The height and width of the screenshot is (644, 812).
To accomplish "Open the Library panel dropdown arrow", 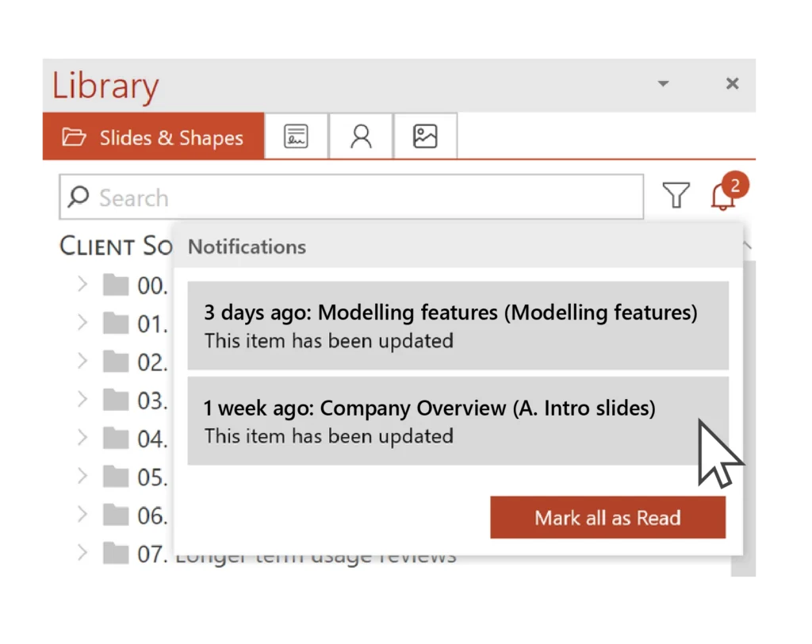I will pos(663,83).
